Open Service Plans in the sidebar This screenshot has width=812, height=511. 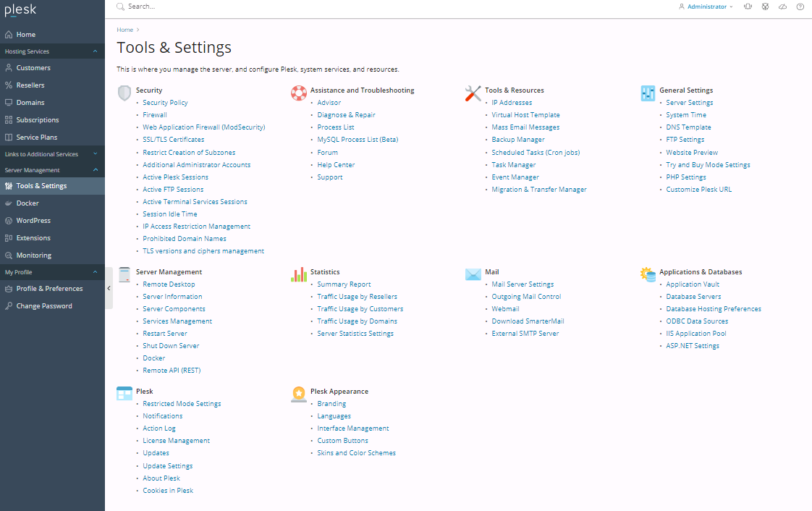(x=52, y=138)
